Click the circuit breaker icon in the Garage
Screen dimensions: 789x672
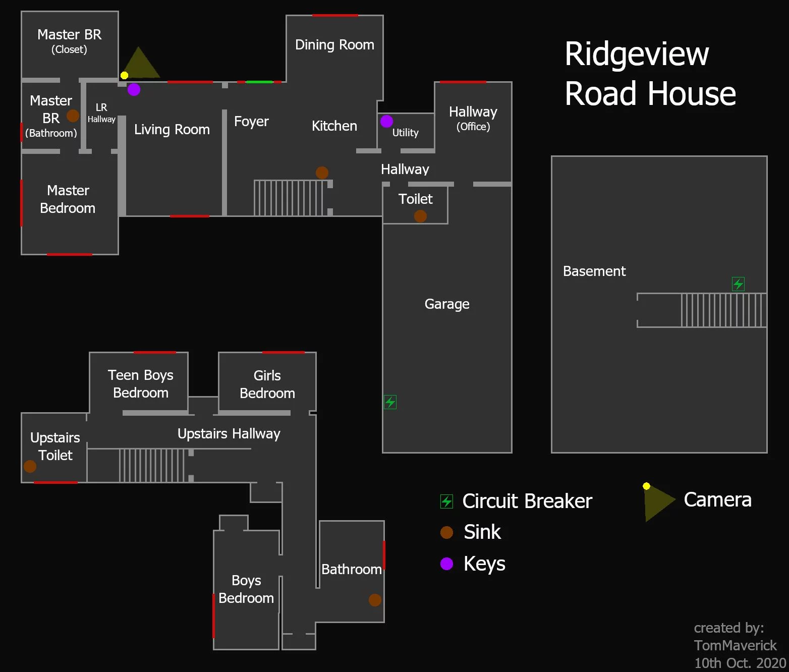coord(390,402)
